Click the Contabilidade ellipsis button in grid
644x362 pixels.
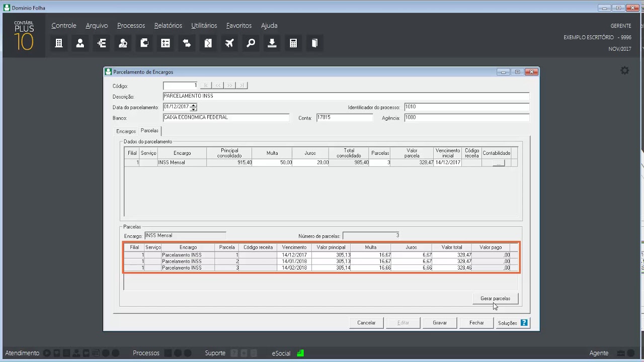[498, 163]
